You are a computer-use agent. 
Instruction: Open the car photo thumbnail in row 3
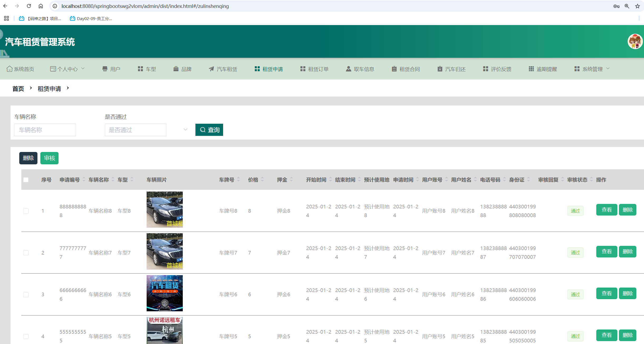tap(165, 293)
